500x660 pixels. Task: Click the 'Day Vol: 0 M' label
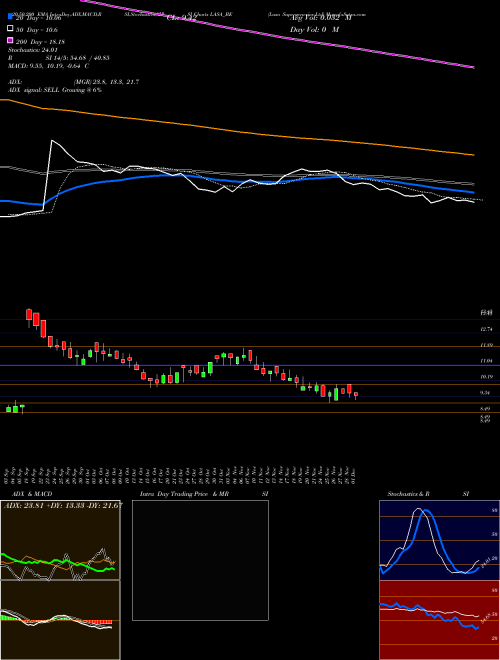(314, 29)
